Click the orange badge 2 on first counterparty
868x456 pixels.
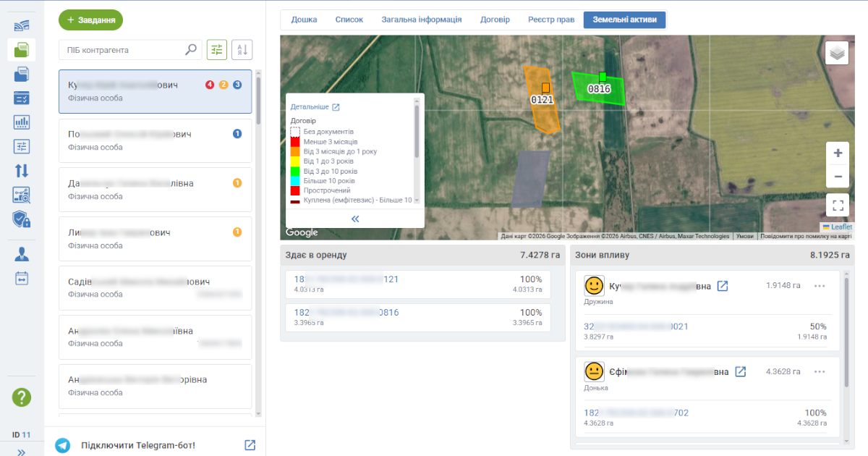coord(224,85)
